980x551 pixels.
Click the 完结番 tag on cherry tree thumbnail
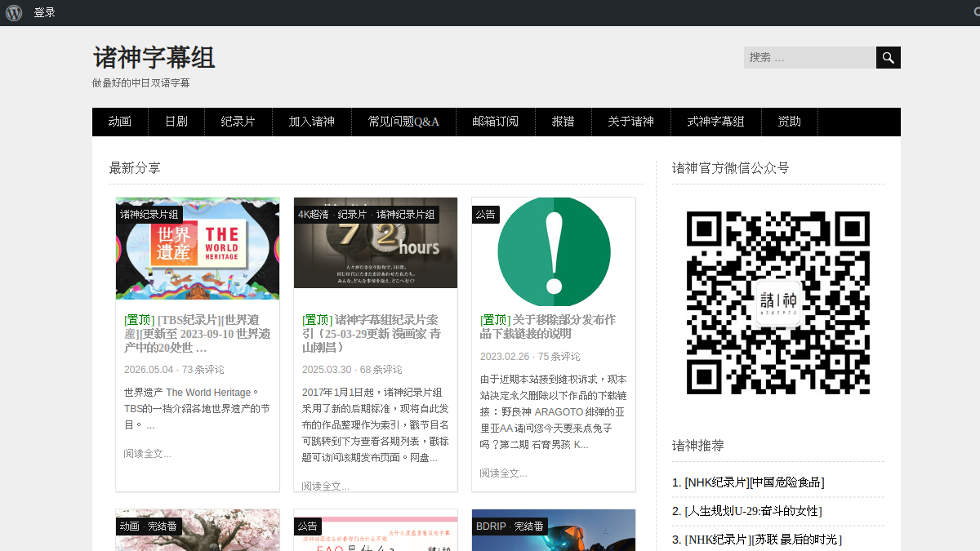tap(163, 527)
